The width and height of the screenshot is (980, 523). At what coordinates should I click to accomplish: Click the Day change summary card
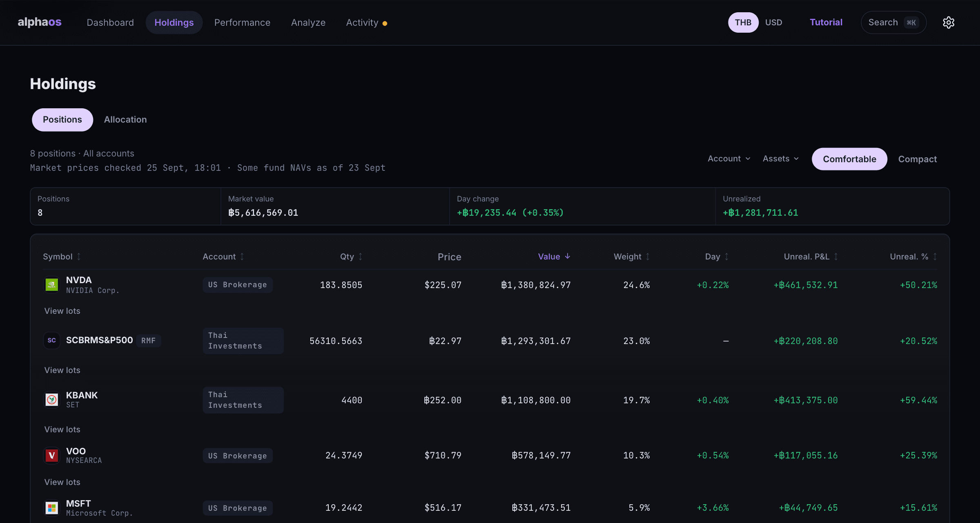[582, 206]
